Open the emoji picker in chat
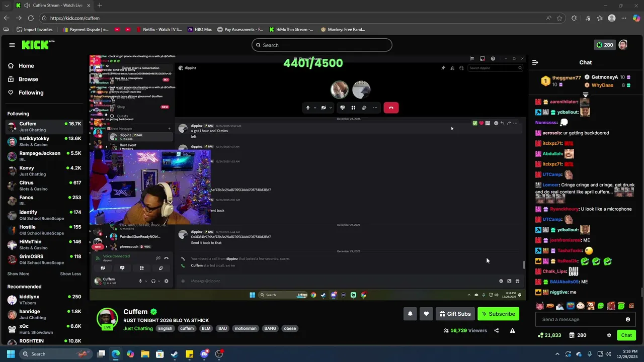The image size is (644, 362). point(627,319)
